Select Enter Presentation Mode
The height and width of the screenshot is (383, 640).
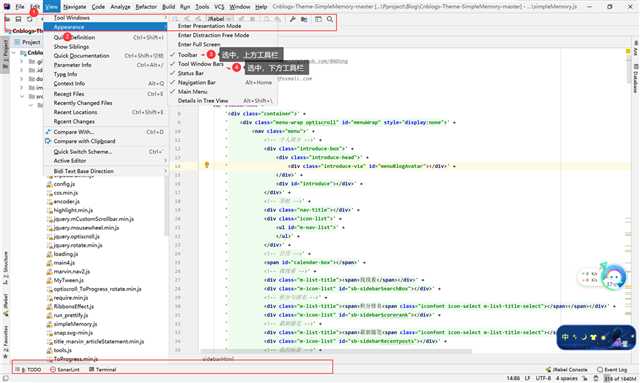pos(223,26)
